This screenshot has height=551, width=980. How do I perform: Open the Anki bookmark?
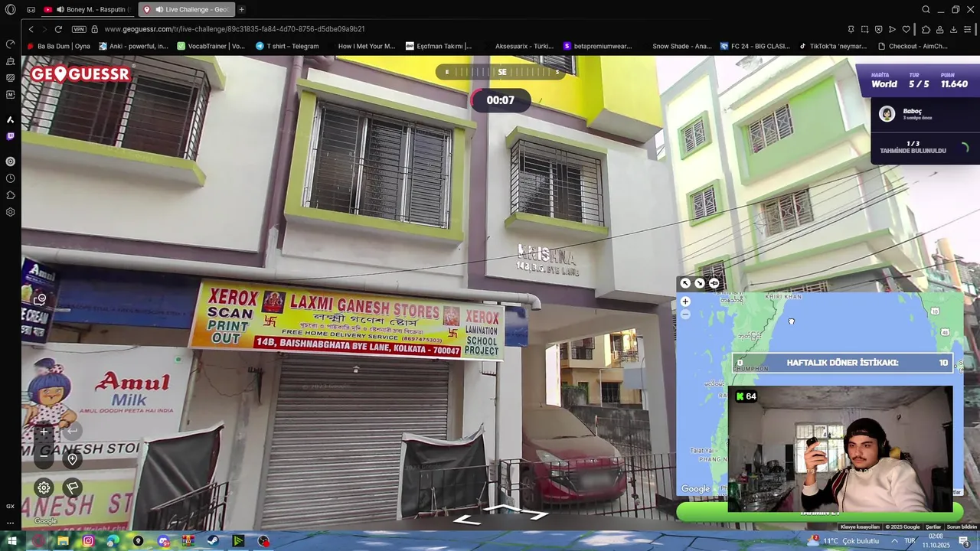pyautogui.click(x=134, y=46)
